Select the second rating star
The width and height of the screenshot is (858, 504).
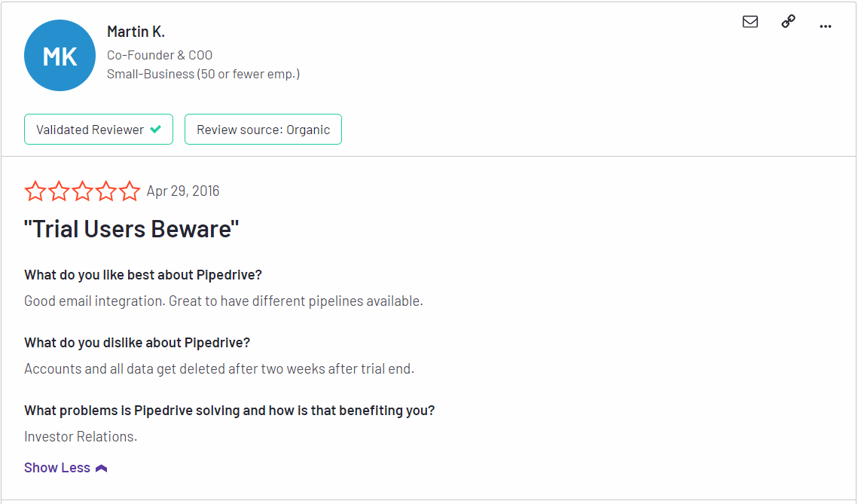pyautogui.click(x=59, y=191)
